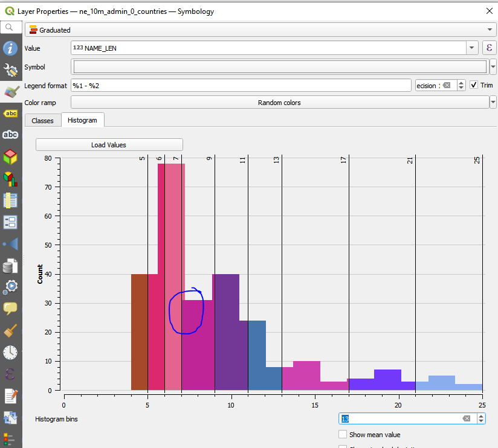
Task: Open the 3D View settings page
Action: (10, 156)
